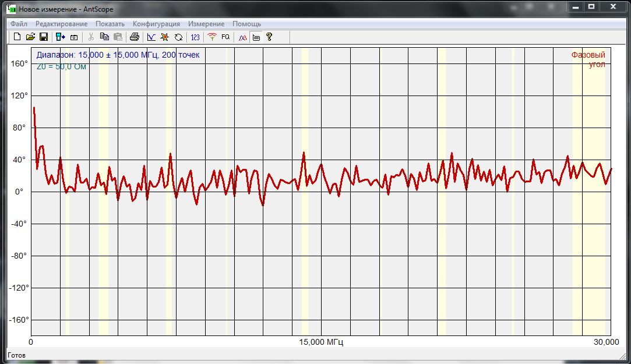The image size is (631, 364).
Task: Click the FQ frequency toolbar button
Action: point(225,37)
